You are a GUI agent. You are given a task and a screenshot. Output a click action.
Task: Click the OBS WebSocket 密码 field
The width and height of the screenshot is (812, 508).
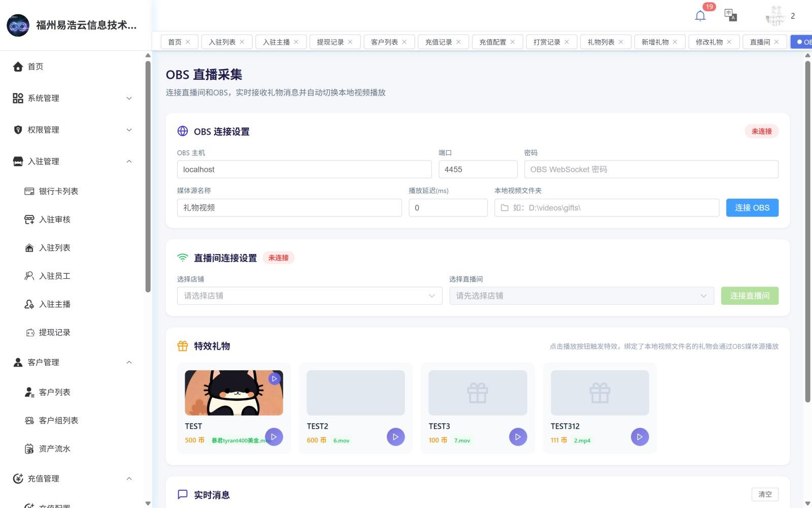(651, 170)
